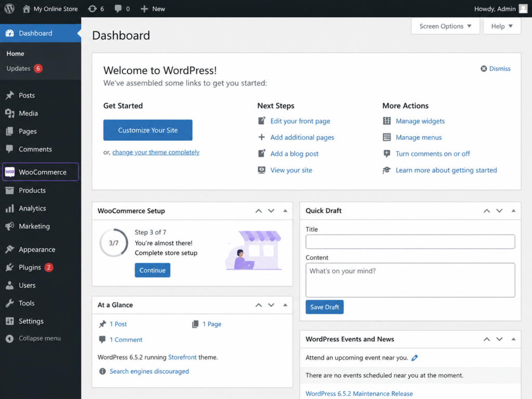Click the 3/7 setup progress circle
Viewport: 532px width, 399px height.
(114, 243)
